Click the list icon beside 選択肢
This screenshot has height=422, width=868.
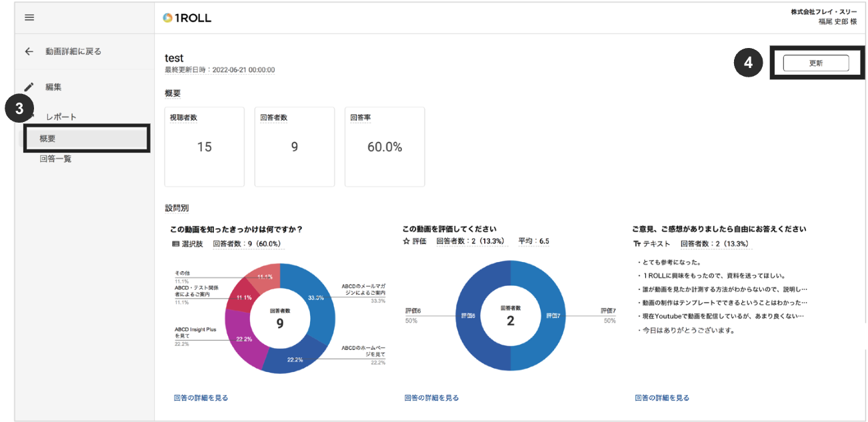(177, 242)
